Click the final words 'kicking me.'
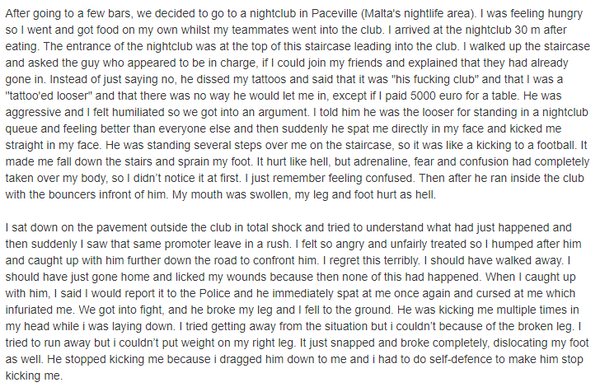The image size is (600, 387). click(34, 376)
